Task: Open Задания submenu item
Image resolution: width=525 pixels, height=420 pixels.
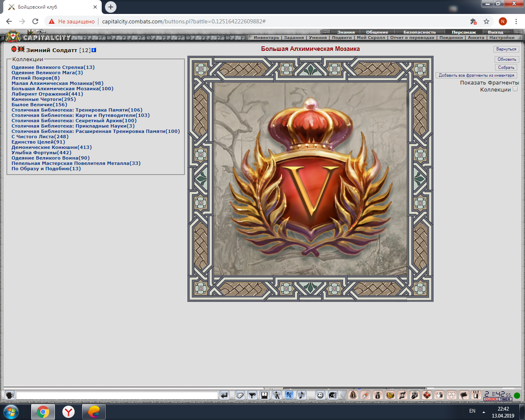Action: (x=294, y=37)
